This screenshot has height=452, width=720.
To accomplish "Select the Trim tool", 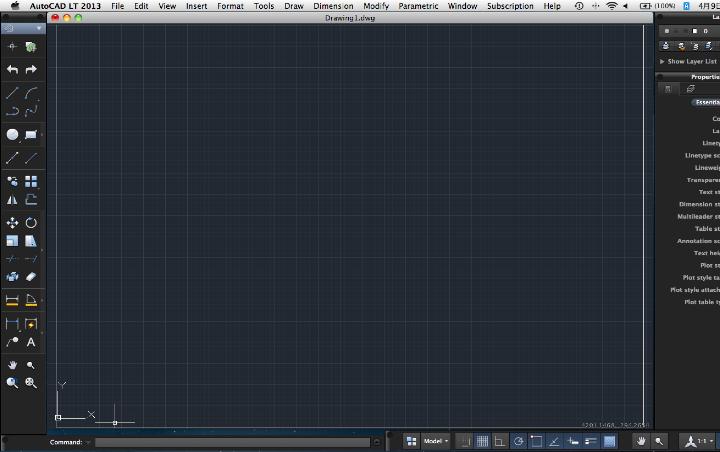I will coord(12,259).
